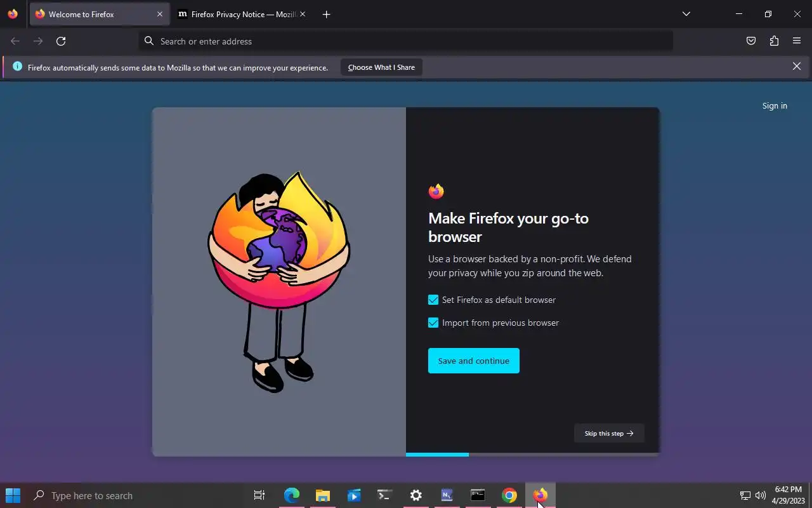Close the Welcome to Firefox tab
This screenshot has width=812, height=508.
click(160, 14)
